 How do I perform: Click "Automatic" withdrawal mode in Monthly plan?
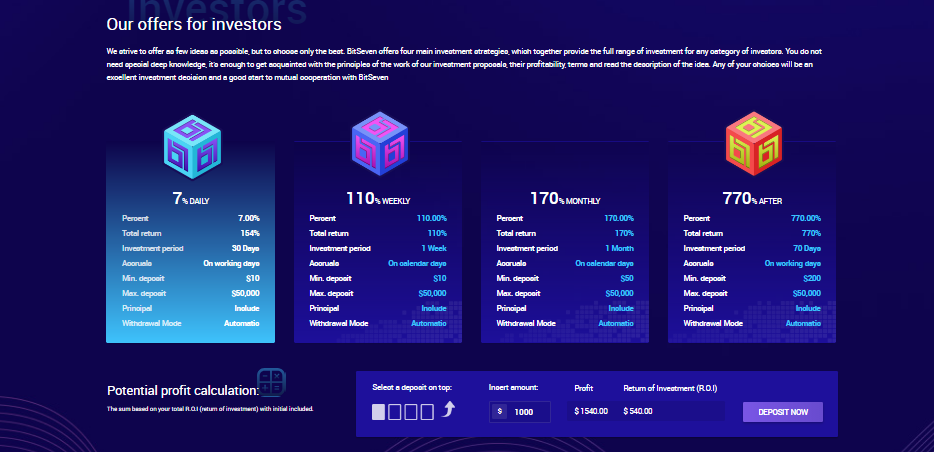[616, 323]
